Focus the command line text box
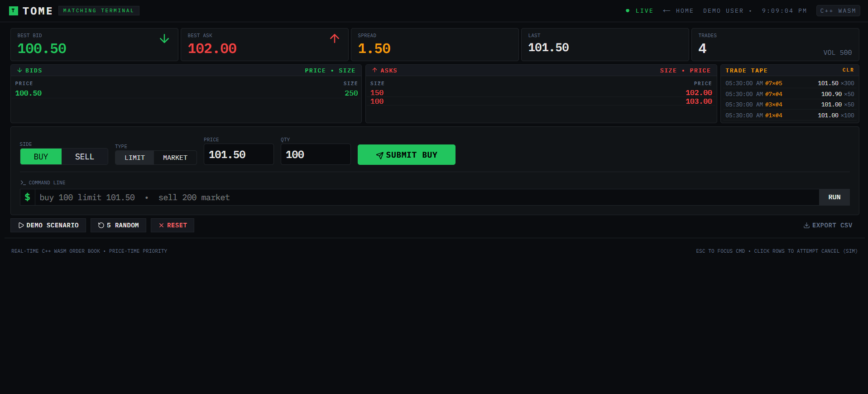Image resolution: width=868 pixels, height=394 pixels. (427, 197)
